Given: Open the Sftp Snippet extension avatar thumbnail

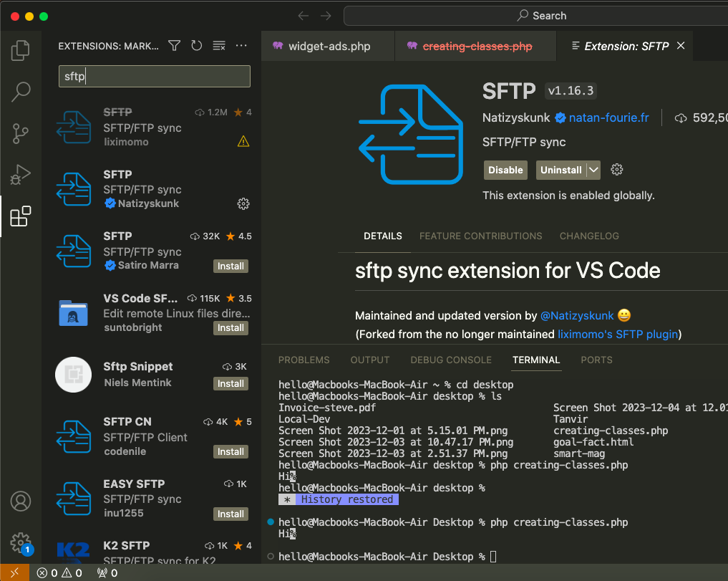Looking at the screenshot, I should click(73, 375).
